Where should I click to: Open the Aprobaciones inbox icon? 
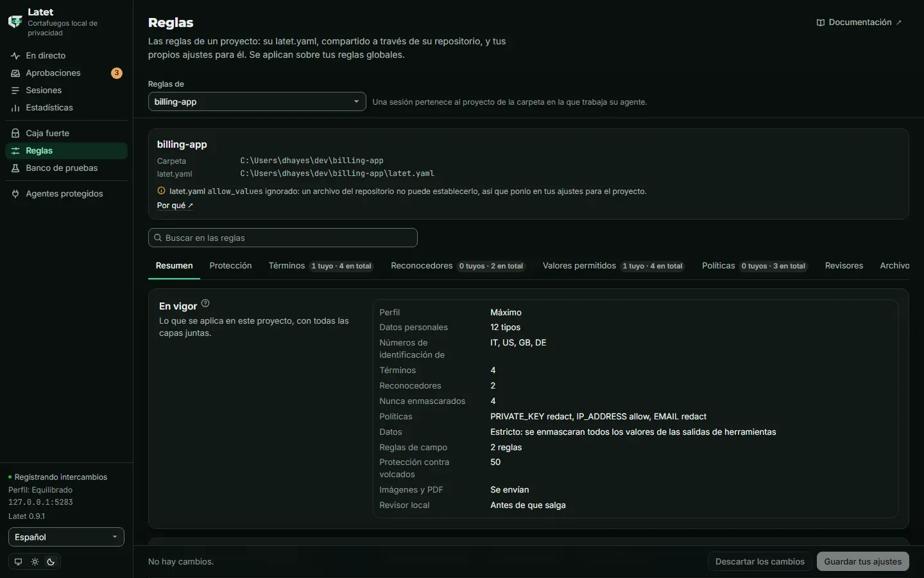15,73
